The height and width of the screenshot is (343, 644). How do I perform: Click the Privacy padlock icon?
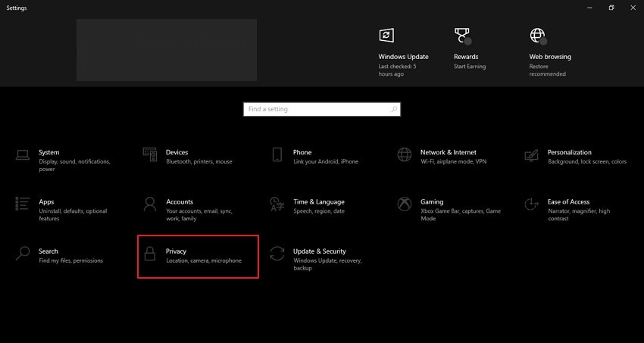[x=150, y=254]
